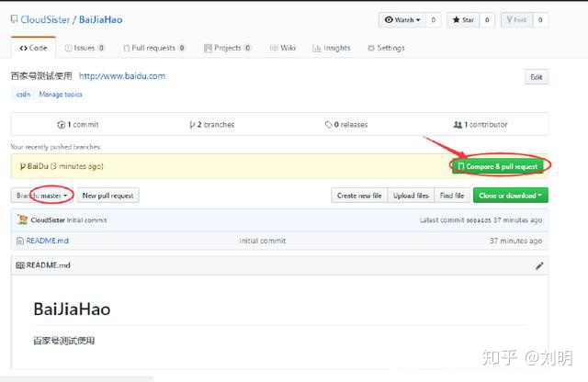588x382 pixels.
Task: Click the csdn topic tag
Action: (23, 94)
